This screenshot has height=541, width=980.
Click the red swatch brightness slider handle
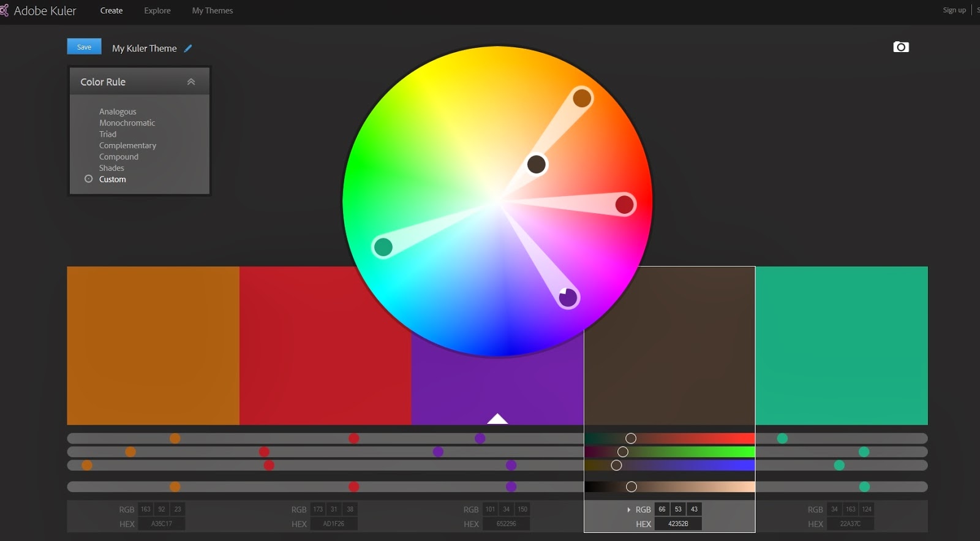coord(354,486)
